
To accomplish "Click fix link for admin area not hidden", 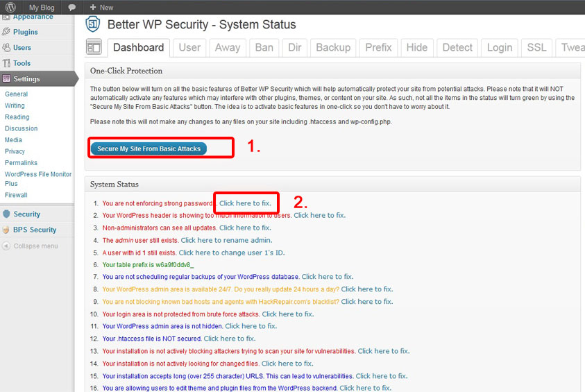I will tap(251, 326).
